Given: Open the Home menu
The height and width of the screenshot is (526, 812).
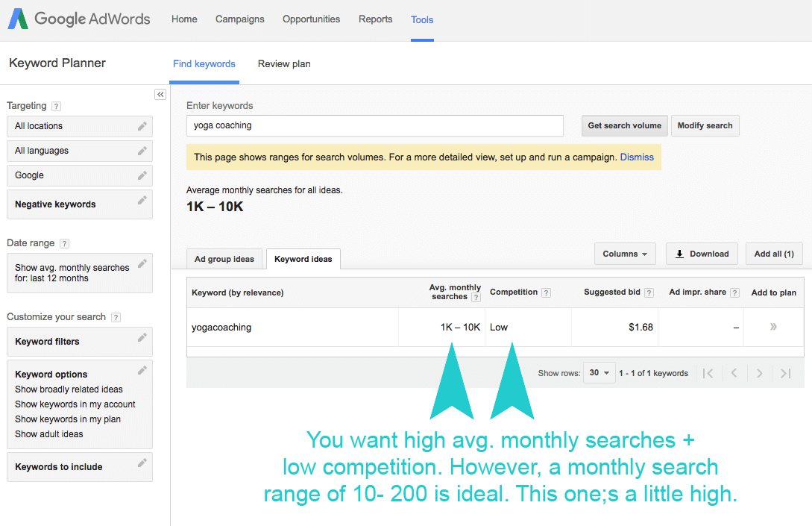Looking at the screenshot, I should tap(184, 19).
